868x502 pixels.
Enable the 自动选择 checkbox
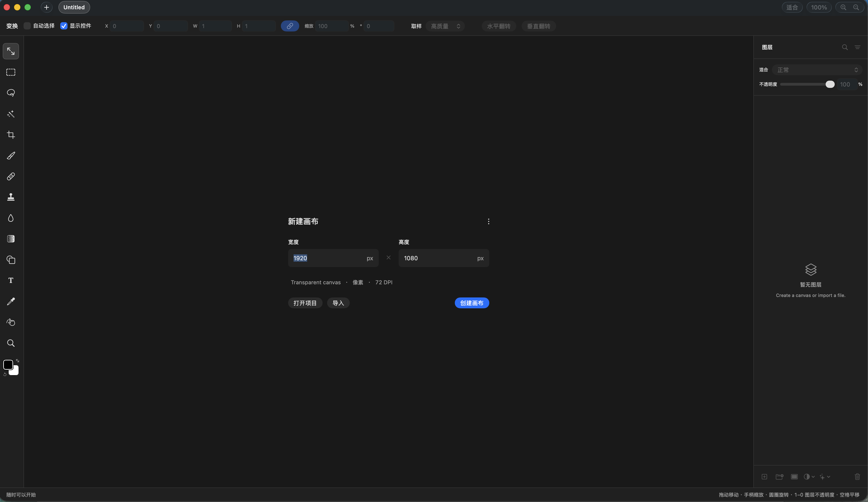(x=27, y=26)
